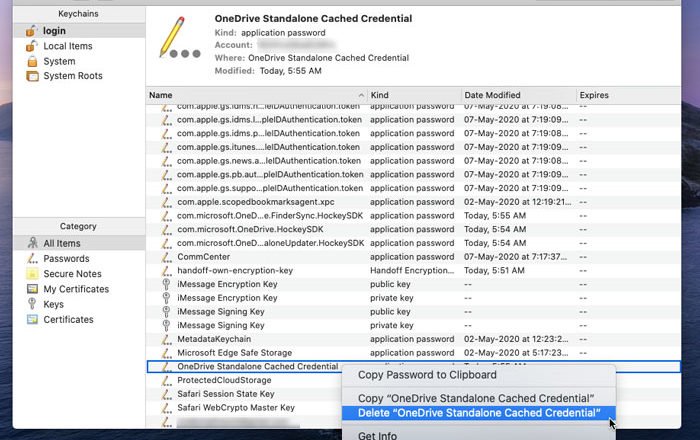Select Safari Session State Key entry
Image resolution: width=700 pixels, height=440 pixels.
point(225,394)
